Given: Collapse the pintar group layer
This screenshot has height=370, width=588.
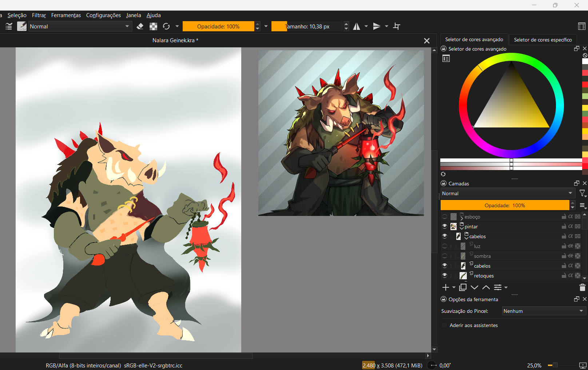Looking at the screenshot, I should (x=462, y=228).
